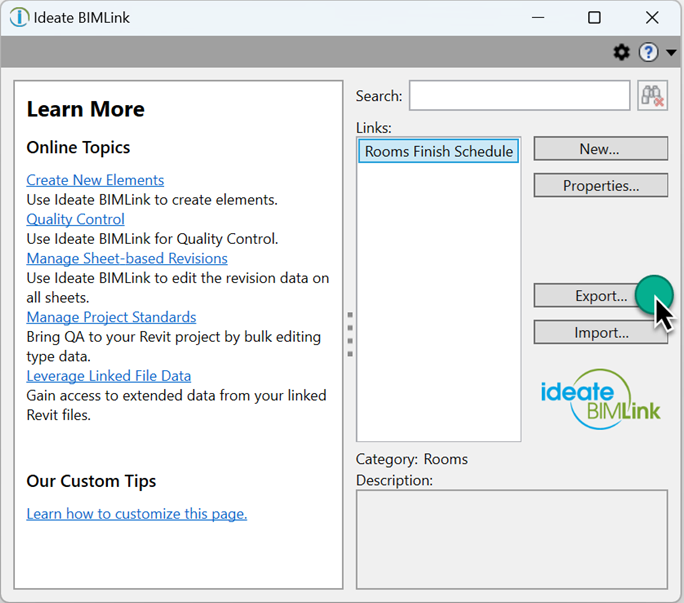The width and height of the screenshot is (684, 603).
Task: Click the New... button
Action: pyautogui.click(x=600, y=149)
